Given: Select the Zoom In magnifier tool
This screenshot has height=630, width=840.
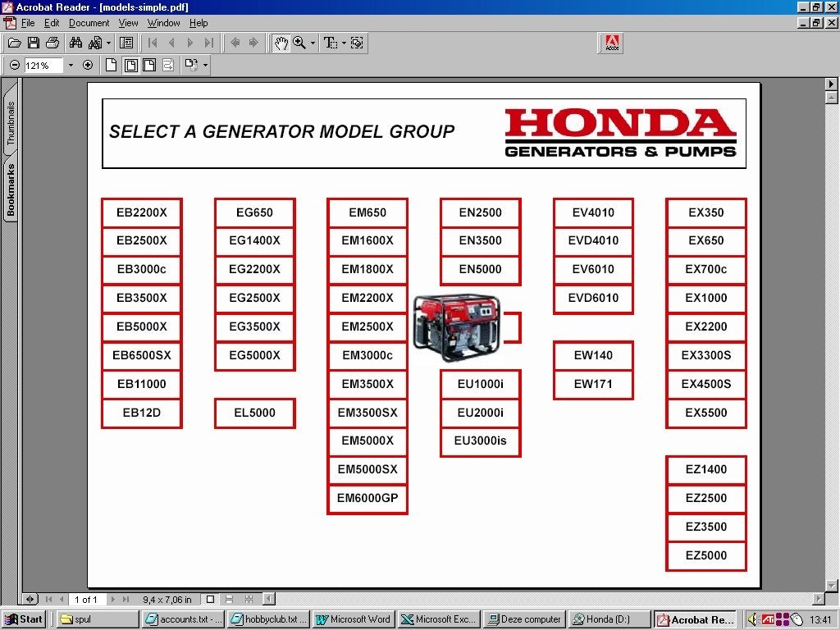Looking at the screenshot, I should click(299, 43).
